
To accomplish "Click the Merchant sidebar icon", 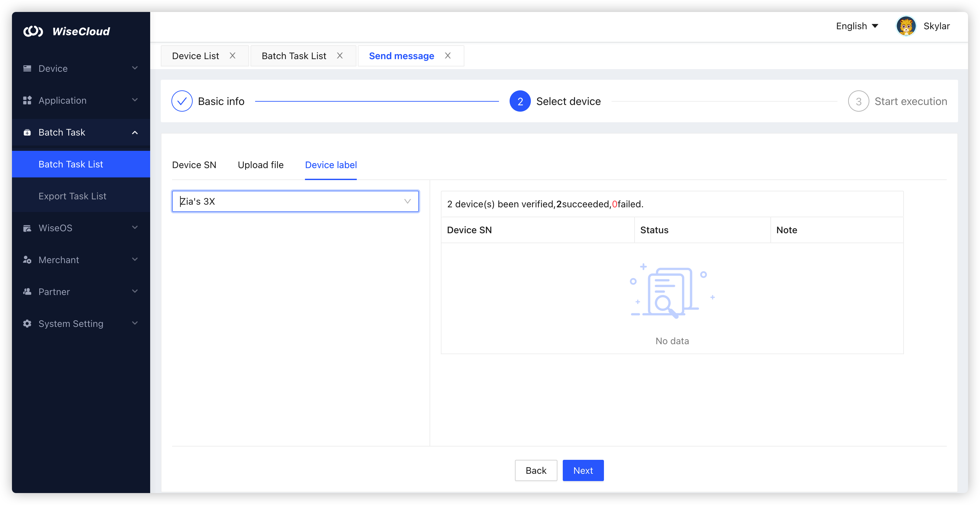I will [27, 260].
